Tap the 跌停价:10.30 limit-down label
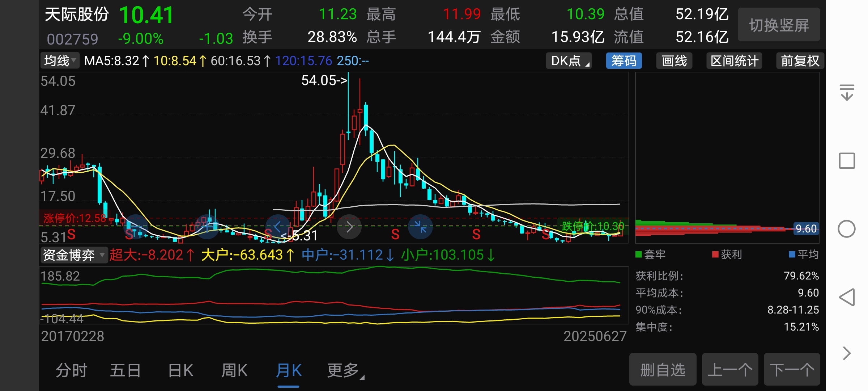Image resolution: width=868 pixels, height=391 pixels. [593, 226]
